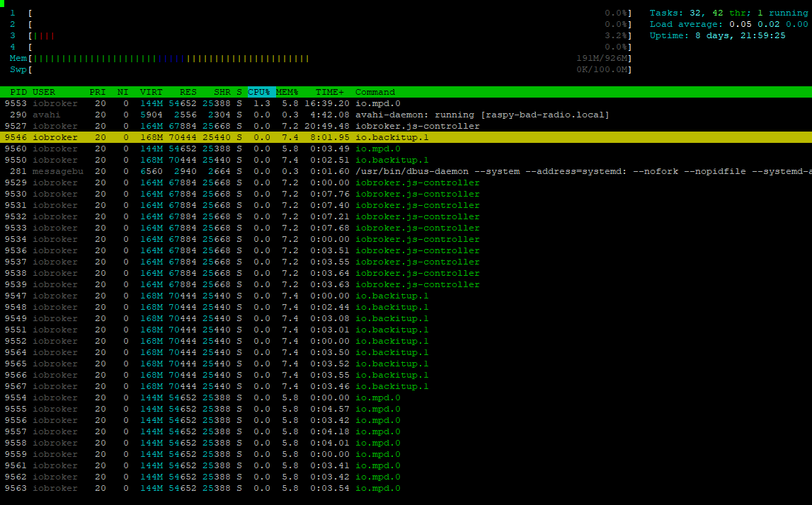Screen dimensions: 812x505
Task: Select PID 9527 iobroker.js-controller row
Action: pos(406,126)
